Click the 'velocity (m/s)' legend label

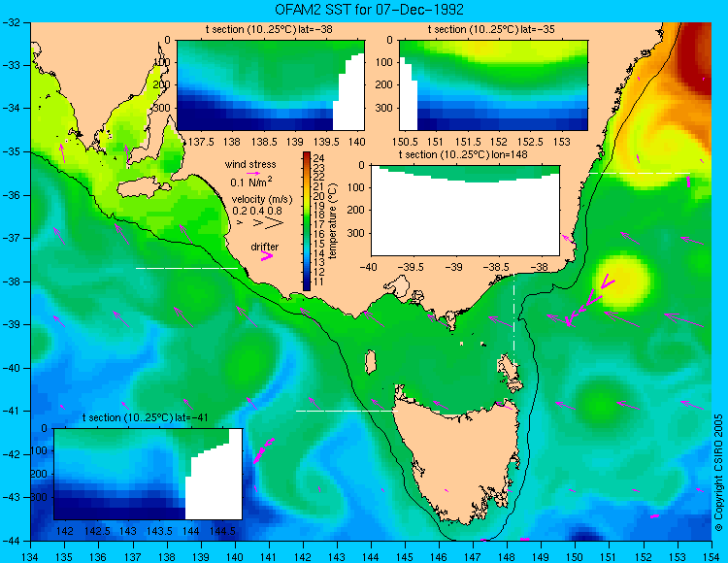pyautogui.click(x=262, y=200)
